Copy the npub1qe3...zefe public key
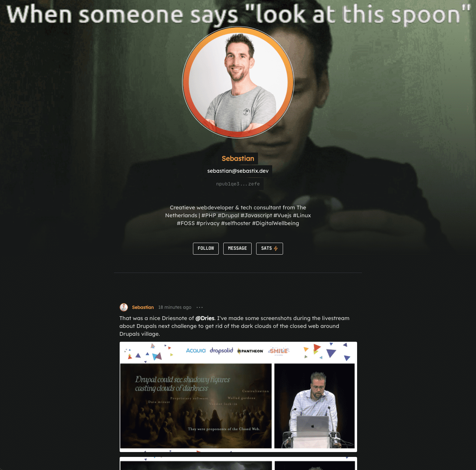The height and width of the screenshot is (470, 476). (x=238, y=184)
